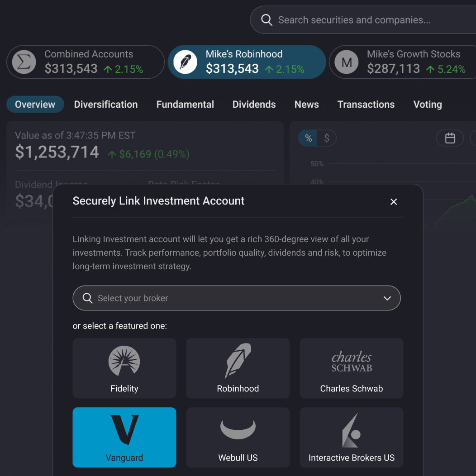Click the Combined Accounts sigma icon
The width and height of the screenshot is (476, 476).
pos(24,62)
